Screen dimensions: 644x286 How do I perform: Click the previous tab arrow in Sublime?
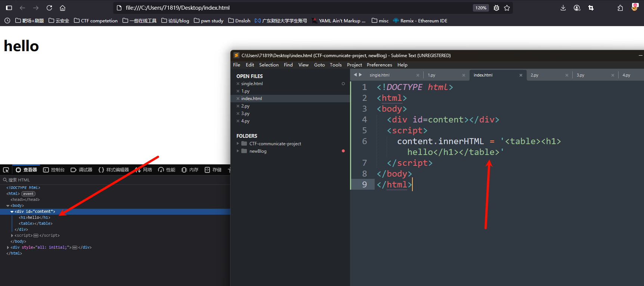coord(355,75)
